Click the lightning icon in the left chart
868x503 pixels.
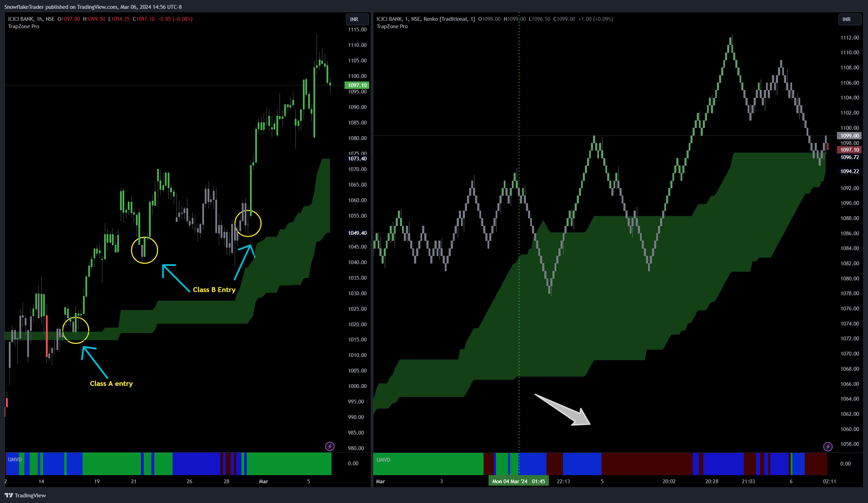330,446
